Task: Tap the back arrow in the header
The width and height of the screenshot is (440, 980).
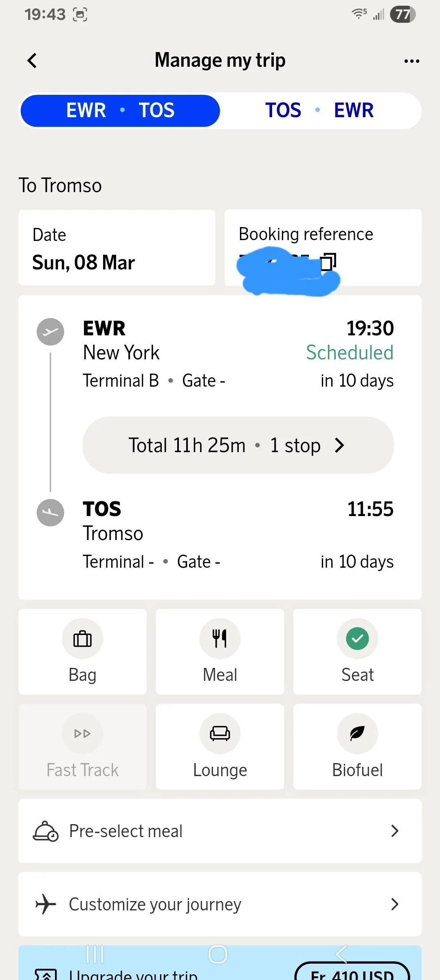Action: [32, 61]
